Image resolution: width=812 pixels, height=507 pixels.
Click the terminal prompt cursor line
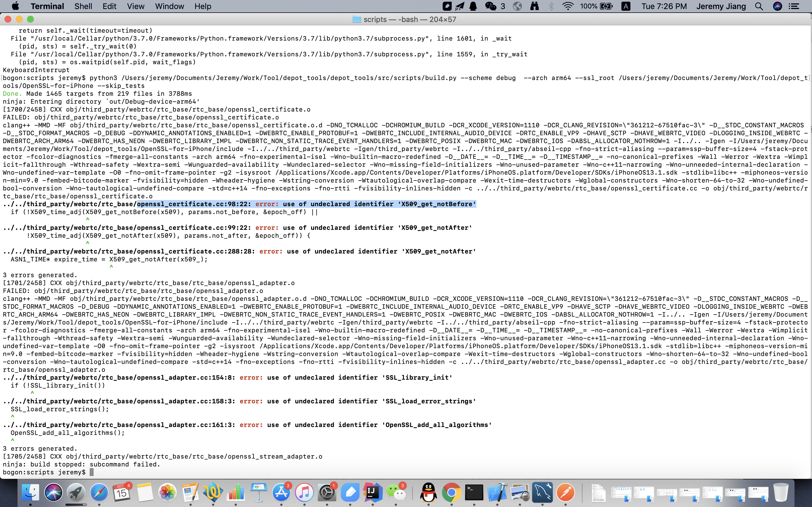click(92, 472)
